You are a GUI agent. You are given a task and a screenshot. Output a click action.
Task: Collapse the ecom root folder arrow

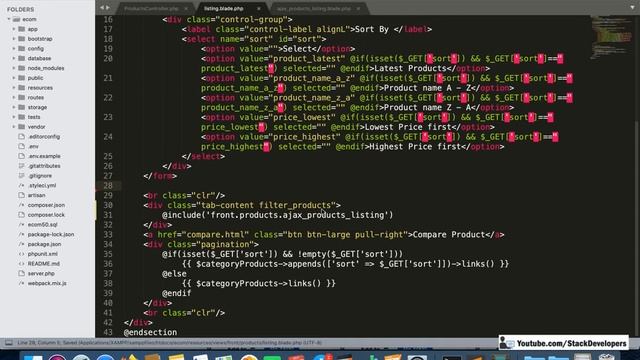9,19
